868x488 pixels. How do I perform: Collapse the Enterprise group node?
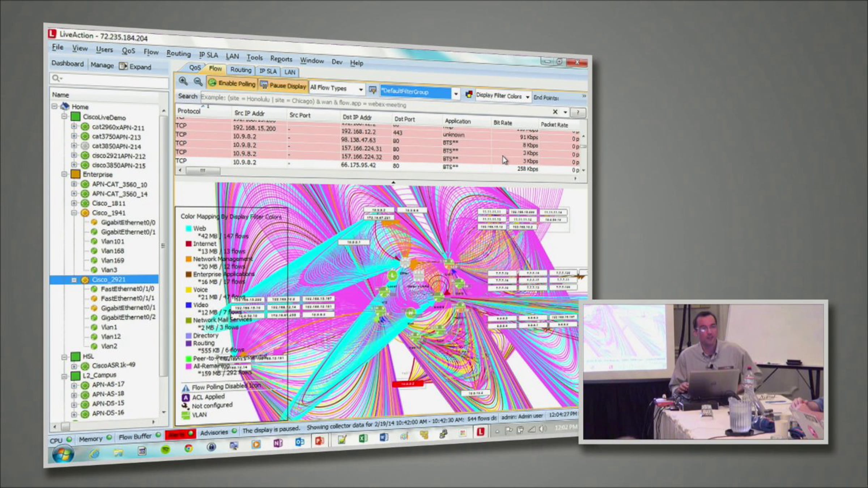click(64, 174)
